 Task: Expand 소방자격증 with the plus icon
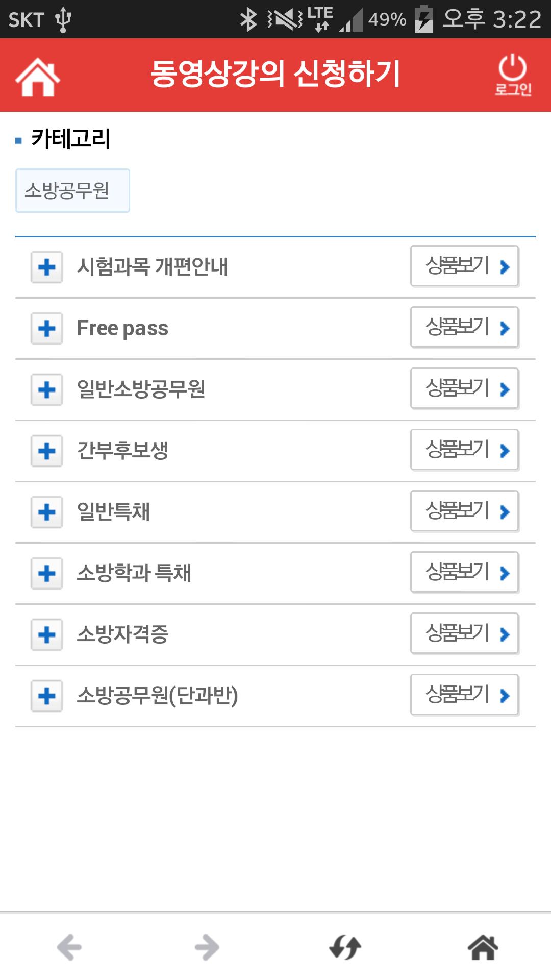tap(47, 634)
